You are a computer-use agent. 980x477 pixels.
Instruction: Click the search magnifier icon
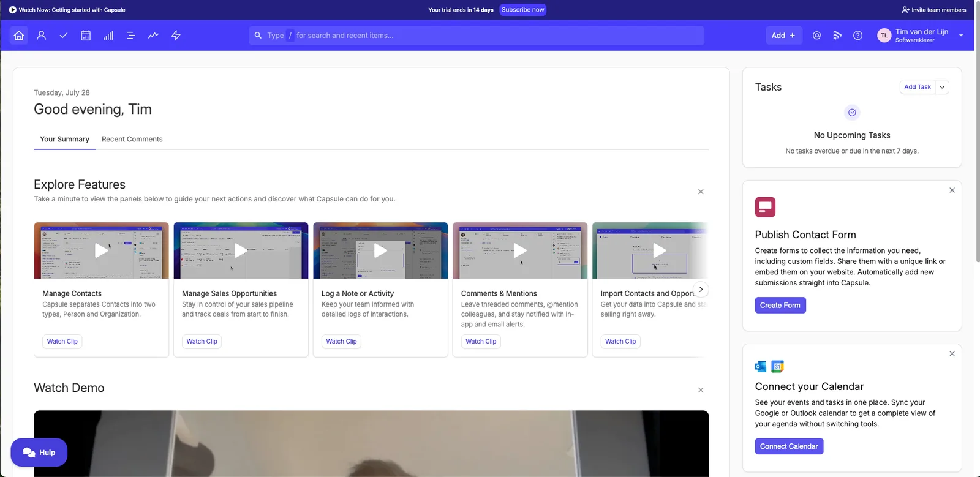[258, 36]
